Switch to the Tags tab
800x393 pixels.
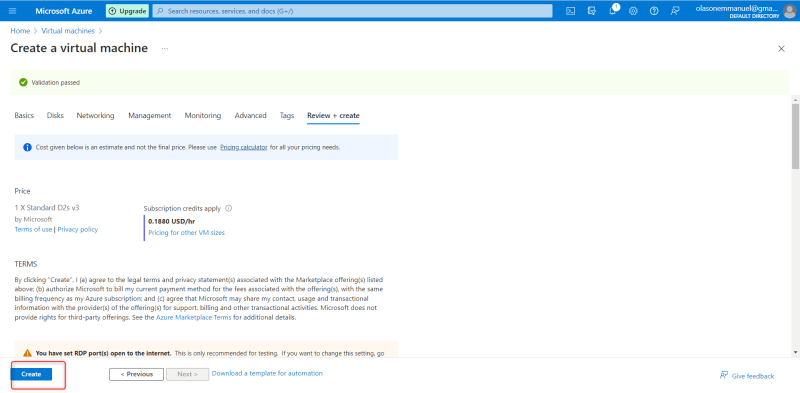coord(287,116)
